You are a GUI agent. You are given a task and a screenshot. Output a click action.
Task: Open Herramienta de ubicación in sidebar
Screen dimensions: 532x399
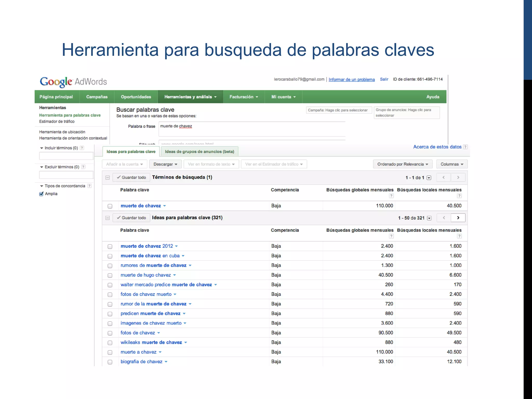(62, 132)
